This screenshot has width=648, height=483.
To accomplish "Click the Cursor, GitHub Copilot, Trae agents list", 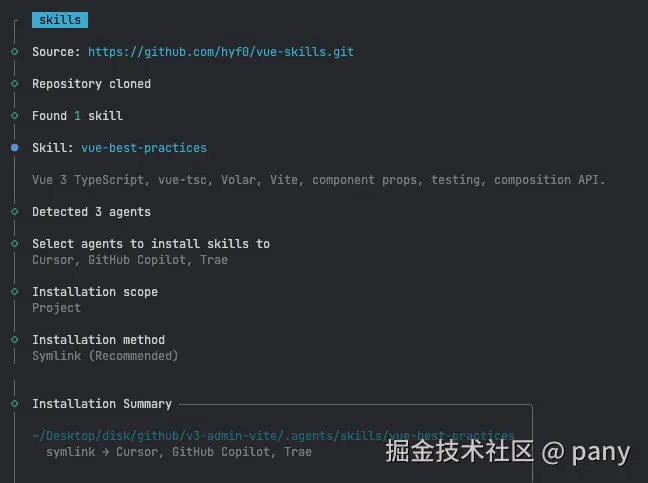I will [x=130, y=260].
